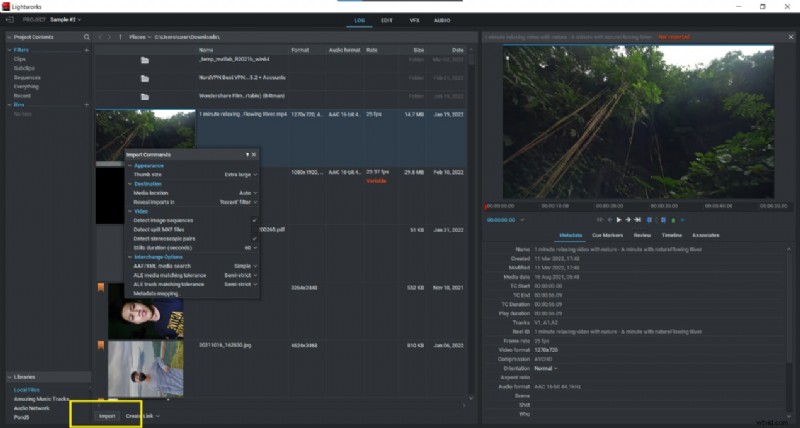Open Metadata mapping option
Viewport: 800px width, 428px height.
pos(156,294)
